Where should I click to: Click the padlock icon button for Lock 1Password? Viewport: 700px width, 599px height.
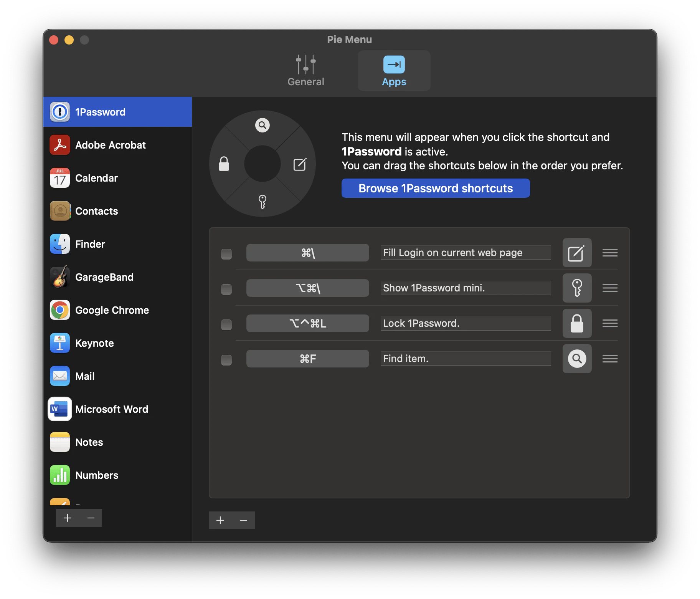[576, 323]
